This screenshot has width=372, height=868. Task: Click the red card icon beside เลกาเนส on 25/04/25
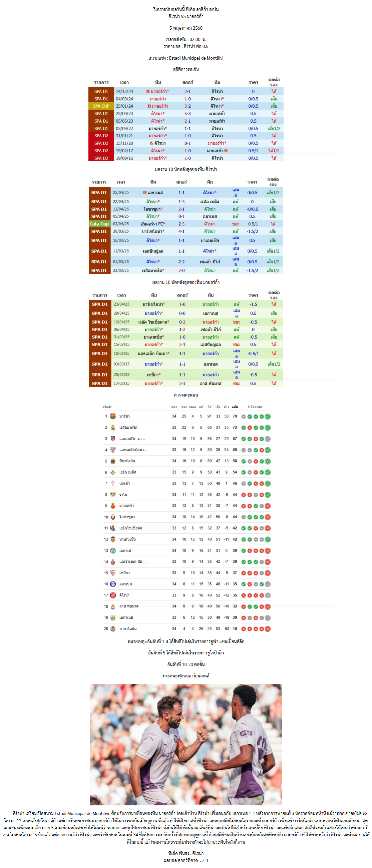[144, 193]
